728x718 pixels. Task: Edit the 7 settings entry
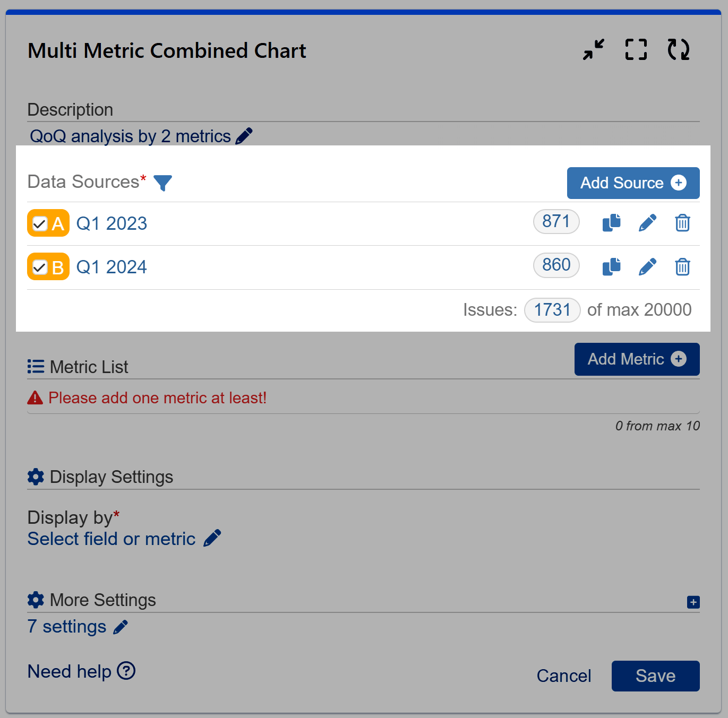[121, 626]
